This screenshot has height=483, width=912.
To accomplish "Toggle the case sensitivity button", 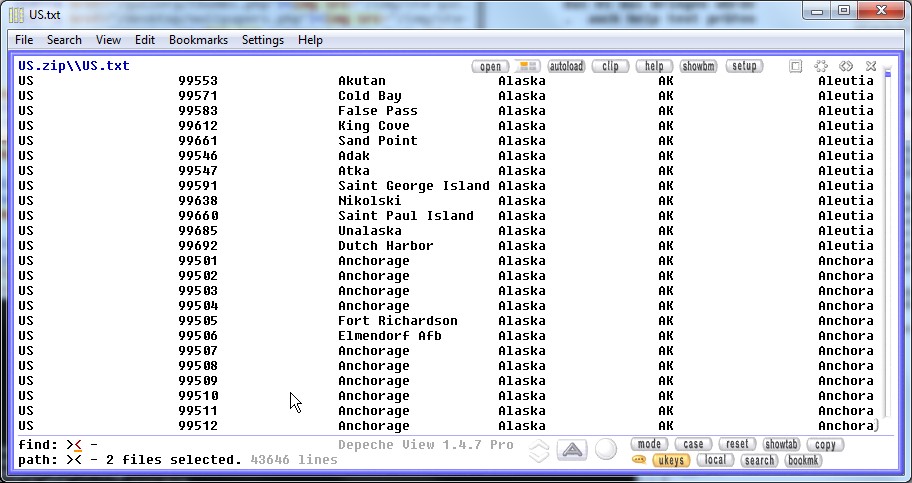I will tap(692, 444).
